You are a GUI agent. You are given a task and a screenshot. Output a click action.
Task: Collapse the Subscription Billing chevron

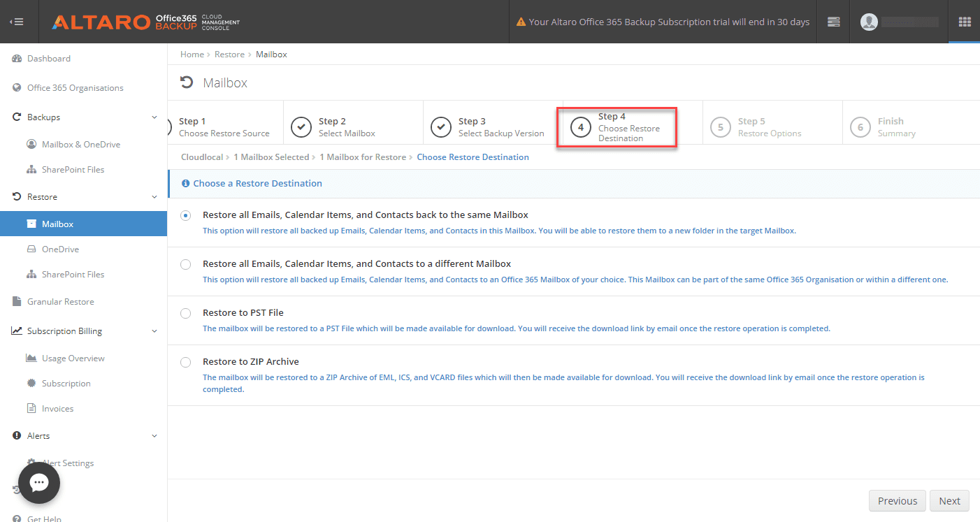[x=154, y=331]
